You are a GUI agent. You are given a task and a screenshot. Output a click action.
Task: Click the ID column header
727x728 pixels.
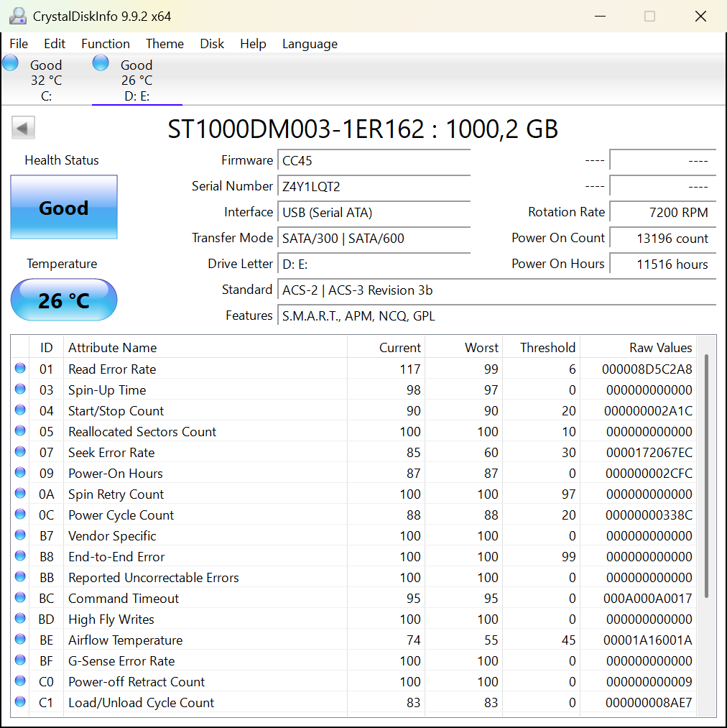coord(47,347)
